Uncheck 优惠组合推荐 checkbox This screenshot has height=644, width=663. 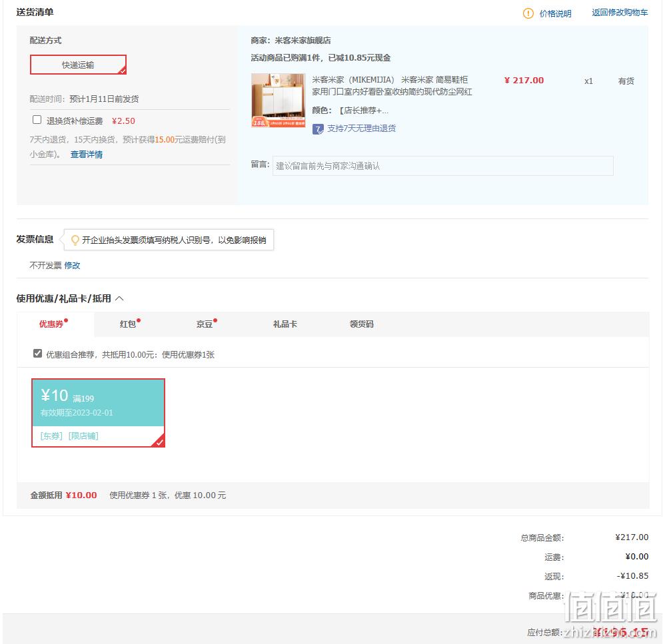(37, 353)
